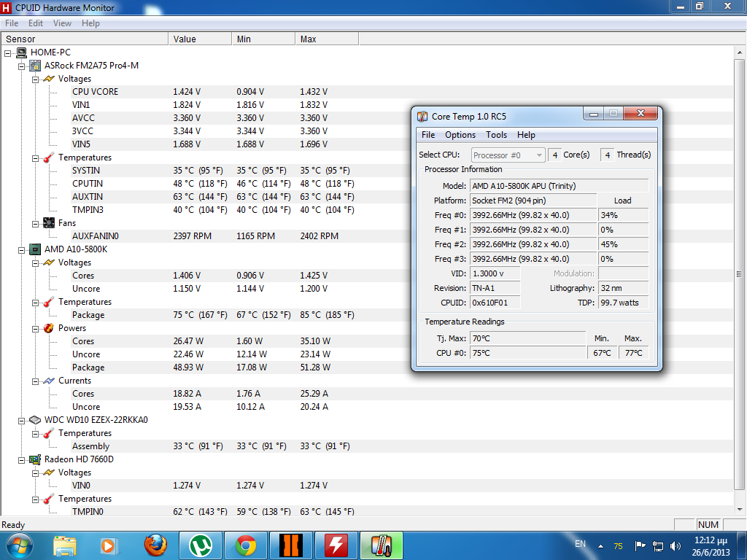
Task: Click the Action Center flag tray icon
Action: pyautogui.click(x=640, y=546)
